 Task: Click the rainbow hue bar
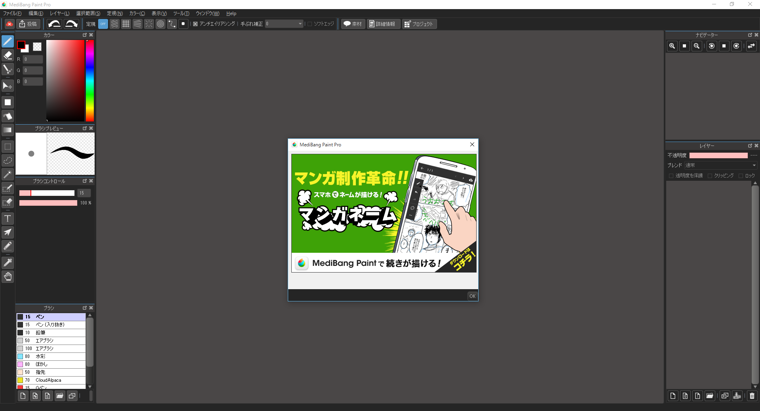(x=90, y=80)
